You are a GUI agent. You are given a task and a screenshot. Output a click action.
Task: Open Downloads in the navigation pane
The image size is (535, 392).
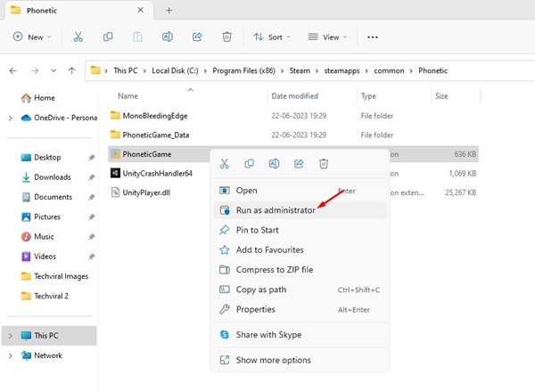click(53, 177)
